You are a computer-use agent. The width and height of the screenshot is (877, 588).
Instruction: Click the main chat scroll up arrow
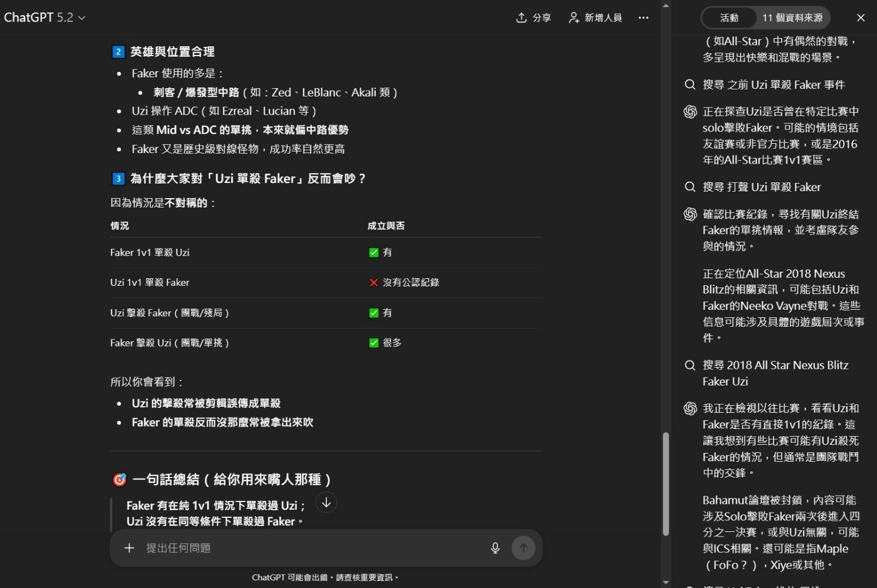(665, 5)
